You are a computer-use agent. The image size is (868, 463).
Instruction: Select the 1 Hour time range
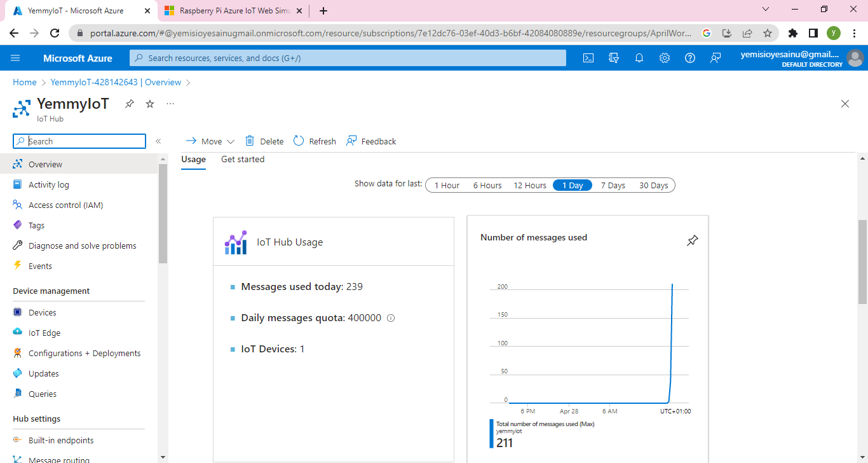[x=447, y=185]
